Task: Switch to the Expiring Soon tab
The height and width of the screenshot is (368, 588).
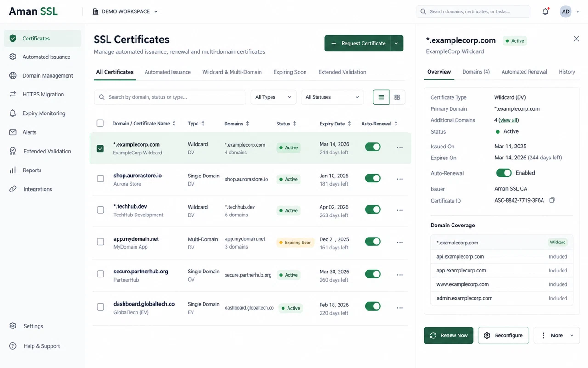Action: point(290,72)
